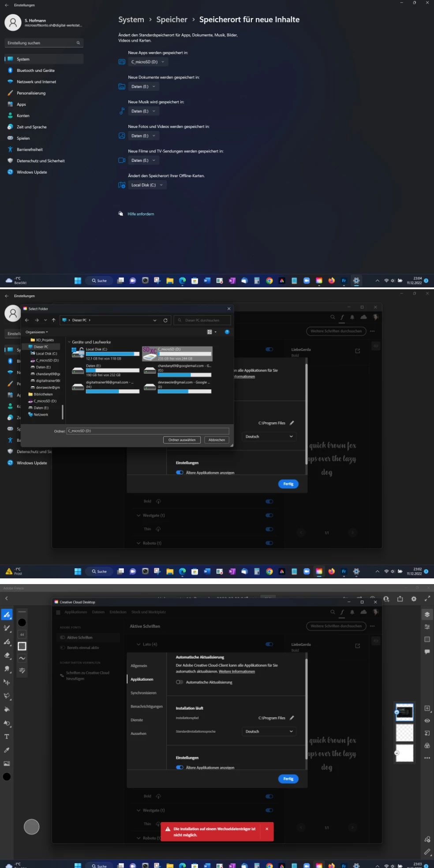Viewport: 434px width, 868px height.
Task: Open the Fresco comments speech-bubble icon
Action: (x=427, y=652)
